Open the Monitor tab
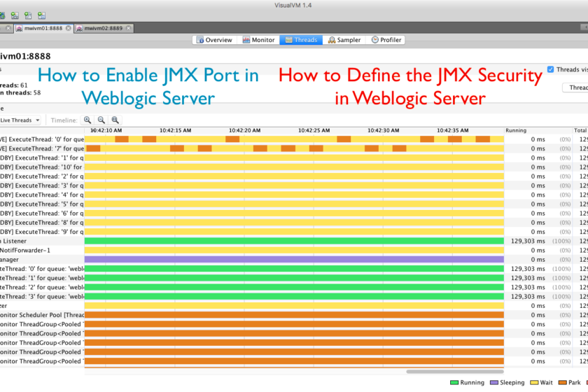Screen dimensions: 588x392 [259, 40]
